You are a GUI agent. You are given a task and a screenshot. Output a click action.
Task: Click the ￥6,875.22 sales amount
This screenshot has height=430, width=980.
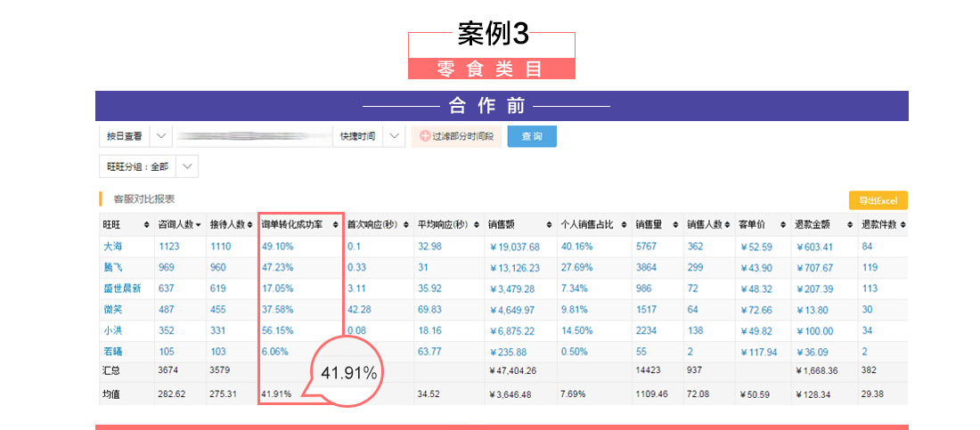[512, 332]
